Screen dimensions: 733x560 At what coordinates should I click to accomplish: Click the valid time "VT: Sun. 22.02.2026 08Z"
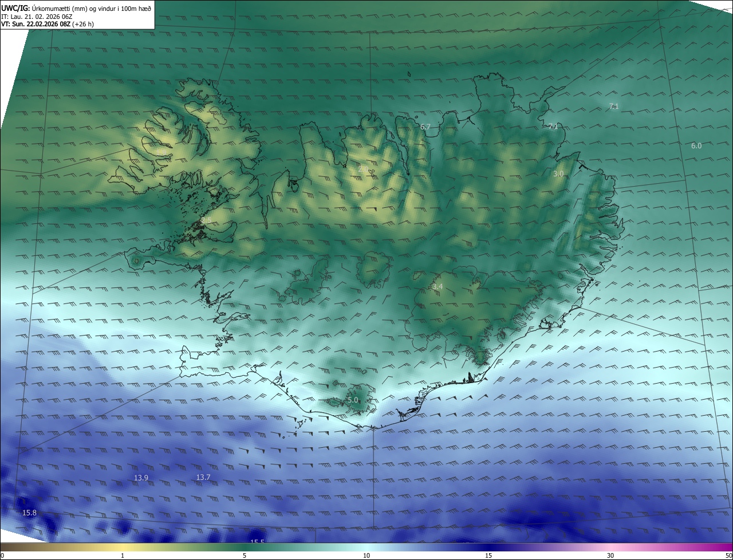pos(36,25)
